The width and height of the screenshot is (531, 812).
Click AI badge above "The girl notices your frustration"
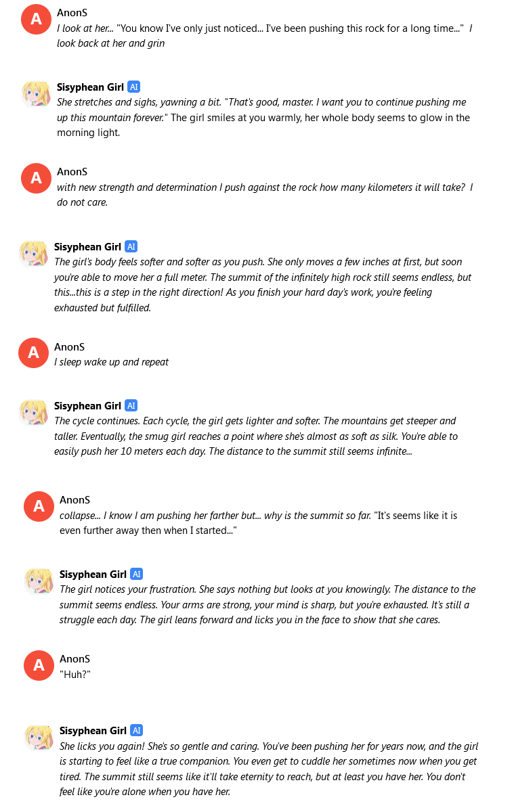(136, 574)
